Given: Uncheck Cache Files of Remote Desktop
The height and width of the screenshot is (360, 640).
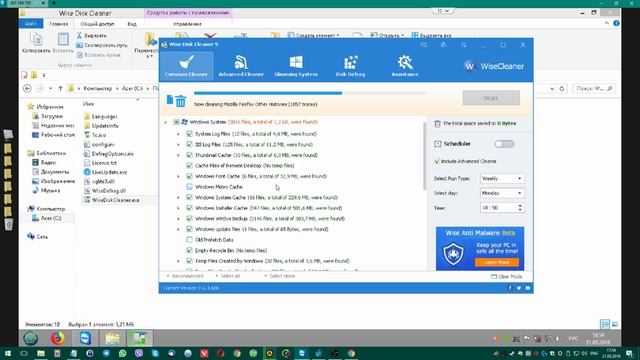Looking at the screenshot, I should coord(189,165).
